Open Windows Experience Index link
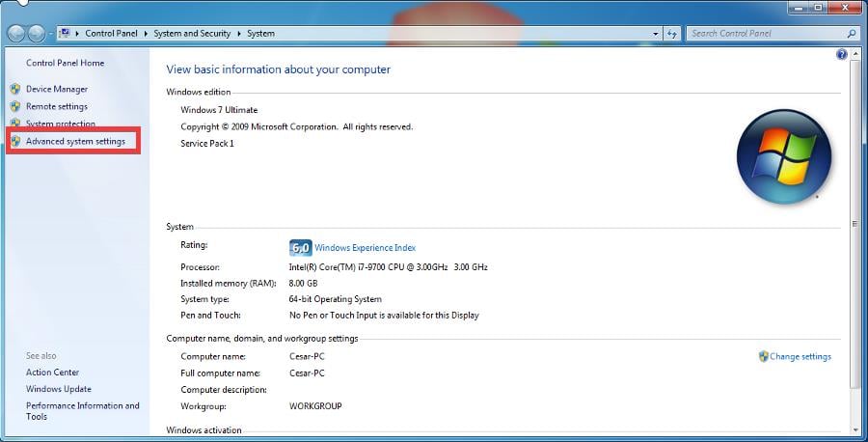This screenshot has height=442, width=868. tap(365, 248)
